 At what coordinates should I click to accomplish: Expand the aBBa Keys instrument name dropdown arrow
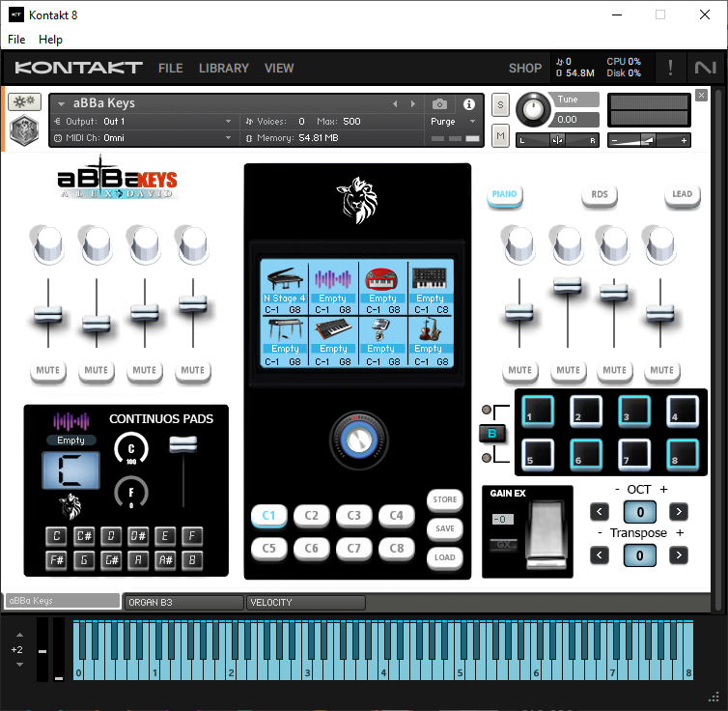(x=61, y=104)
